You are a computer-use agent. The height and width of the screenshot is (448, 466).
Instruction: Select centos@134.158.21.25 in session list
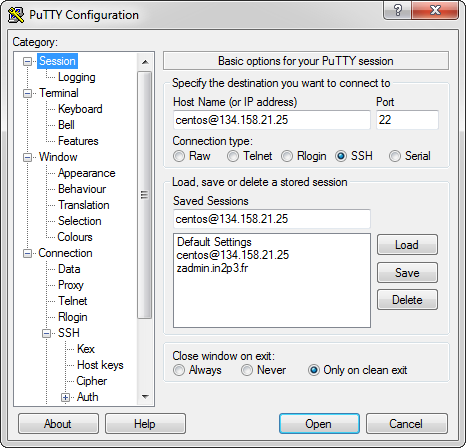click(x=272, y=255)
